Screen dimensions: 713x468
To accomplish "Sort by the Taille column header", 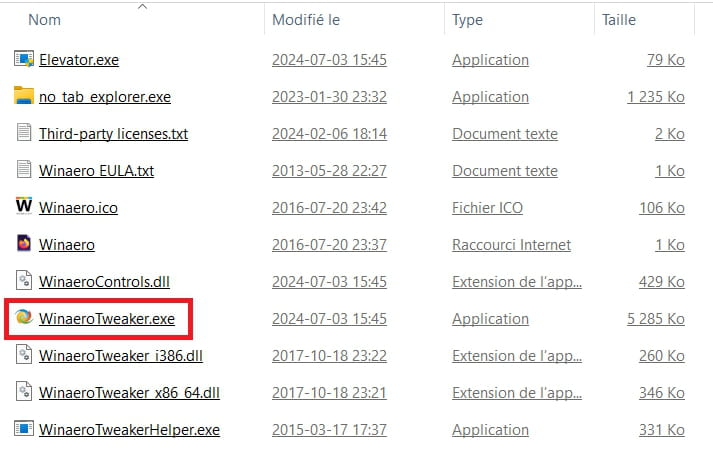I will tap(619, 20).
